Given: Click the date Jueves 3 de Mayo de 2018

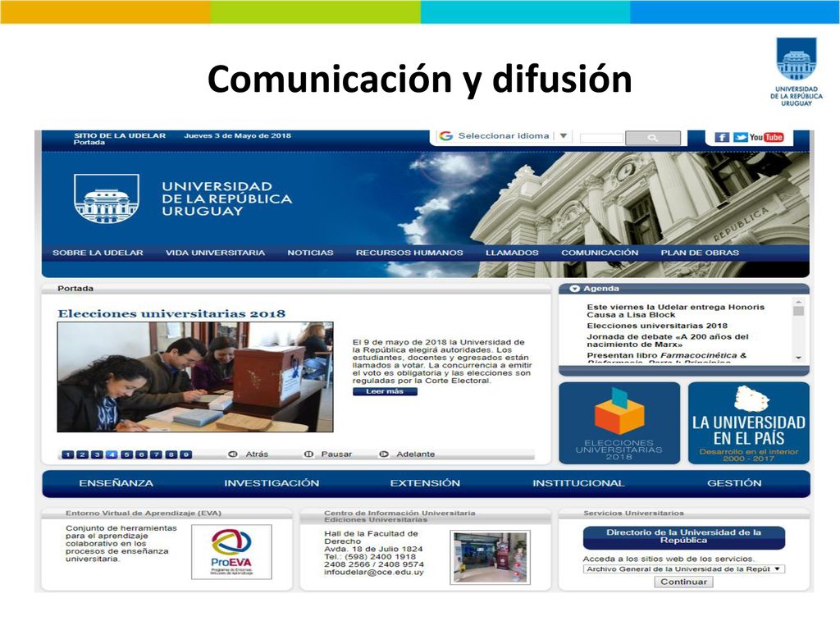Looking at the screenshot, I should (x=237, y=135).
